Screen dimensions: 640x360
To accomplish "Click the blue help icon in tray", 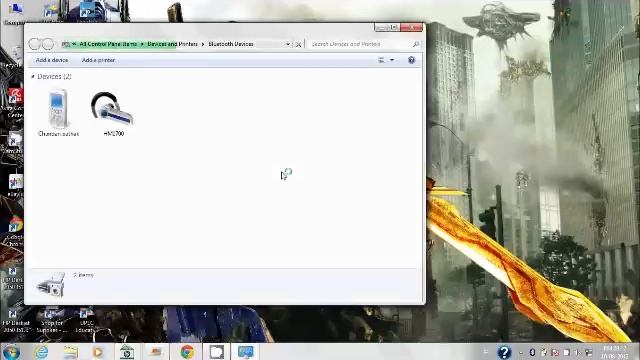I will pyautogui.click(x=504, y=352).
